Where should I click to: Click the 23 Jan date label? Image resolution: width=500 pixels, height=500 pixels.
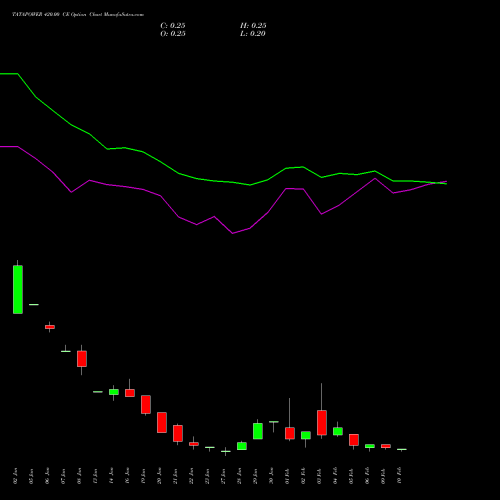coord(207,476)
